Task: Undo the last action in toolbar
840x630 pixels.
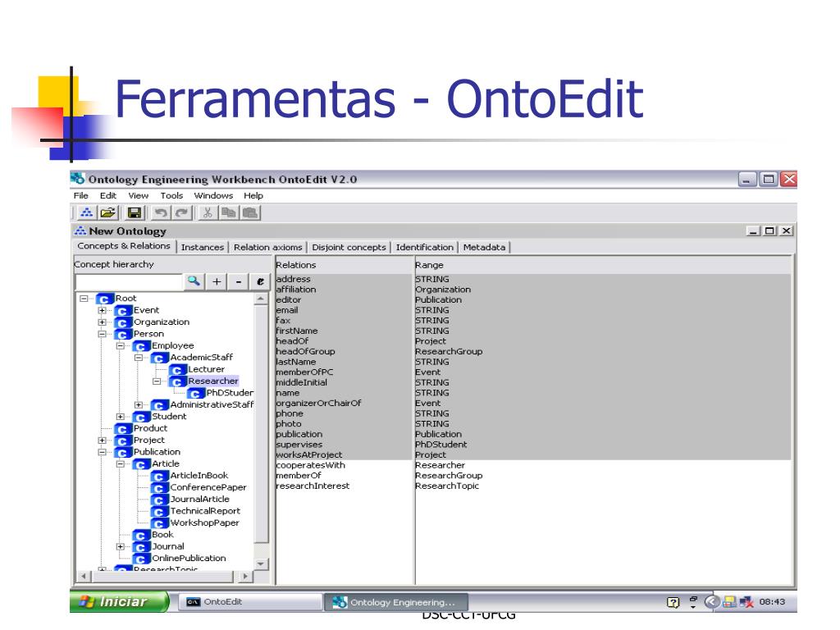Action: point(160,212)
